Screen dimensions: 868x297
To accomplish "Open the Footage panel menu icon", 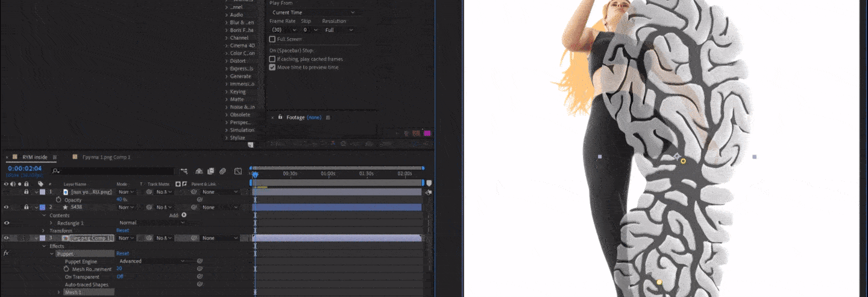I will click(328, 117).
